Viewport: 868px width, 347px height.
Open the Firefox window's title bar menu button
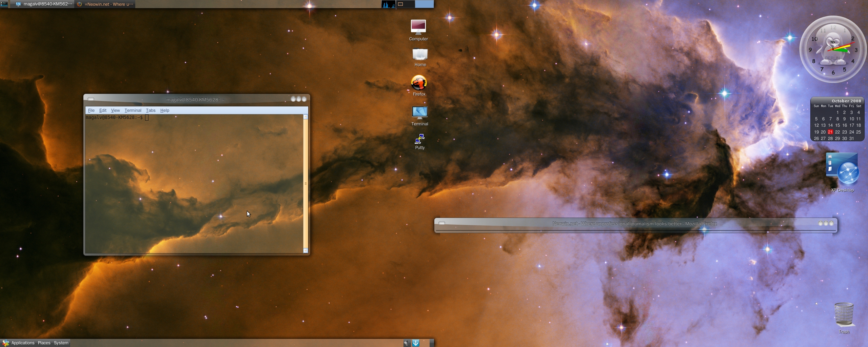click(x=442, y=223)
